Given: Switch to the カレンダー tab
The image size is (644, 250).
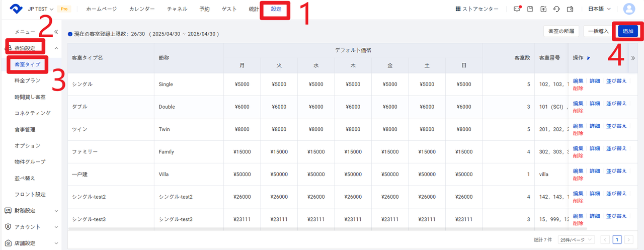Looking at the screenshot, I should [142, 9].
